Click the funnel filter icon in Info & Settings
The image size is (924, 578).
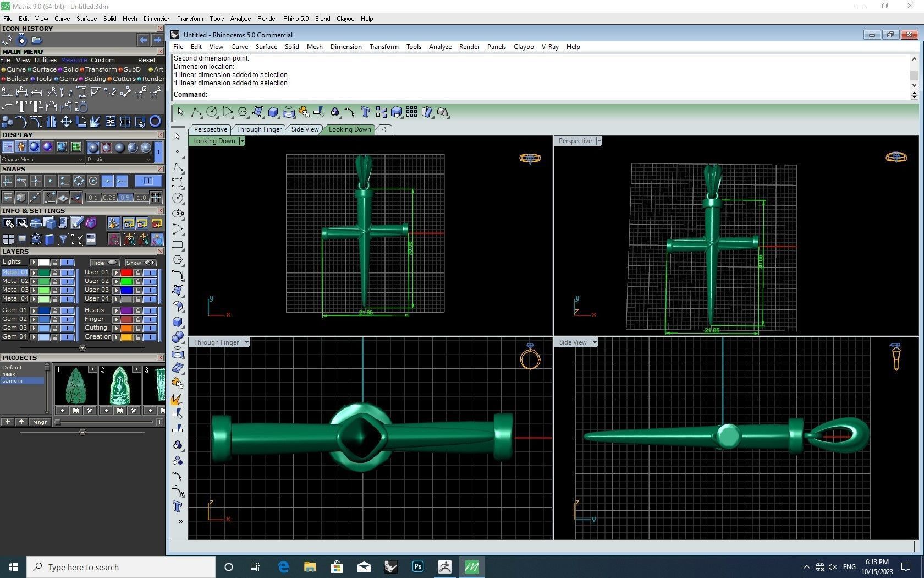63,239
